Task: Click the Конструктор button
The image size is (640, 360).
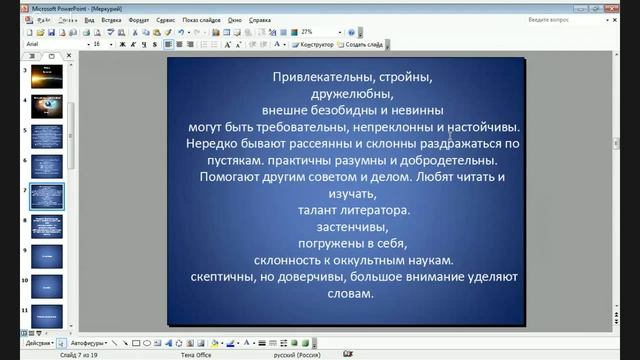Action: (x=313, y=44)
